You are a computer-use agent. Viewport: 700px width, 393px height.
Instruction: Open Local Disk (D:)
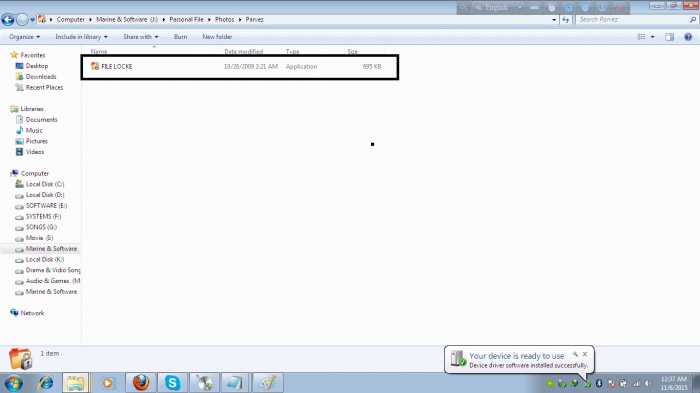45,195
